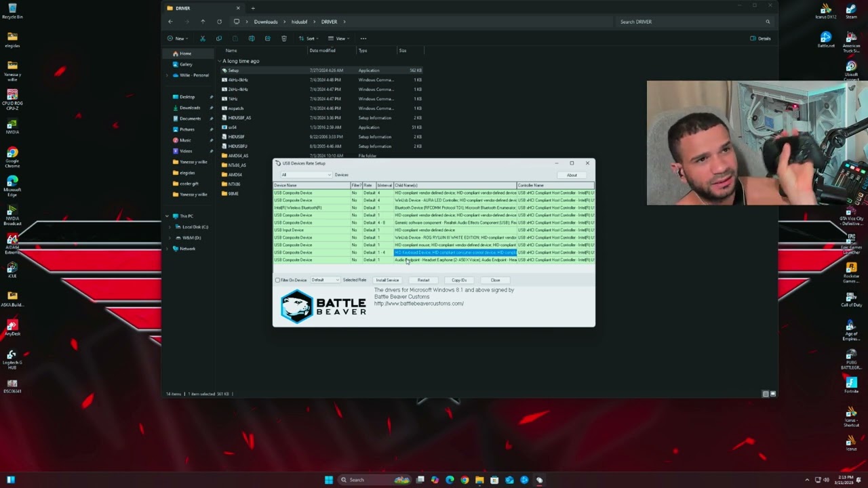Open the Selected Rate dropdown showing Default
Screen dimensions: 868x488
325,280
